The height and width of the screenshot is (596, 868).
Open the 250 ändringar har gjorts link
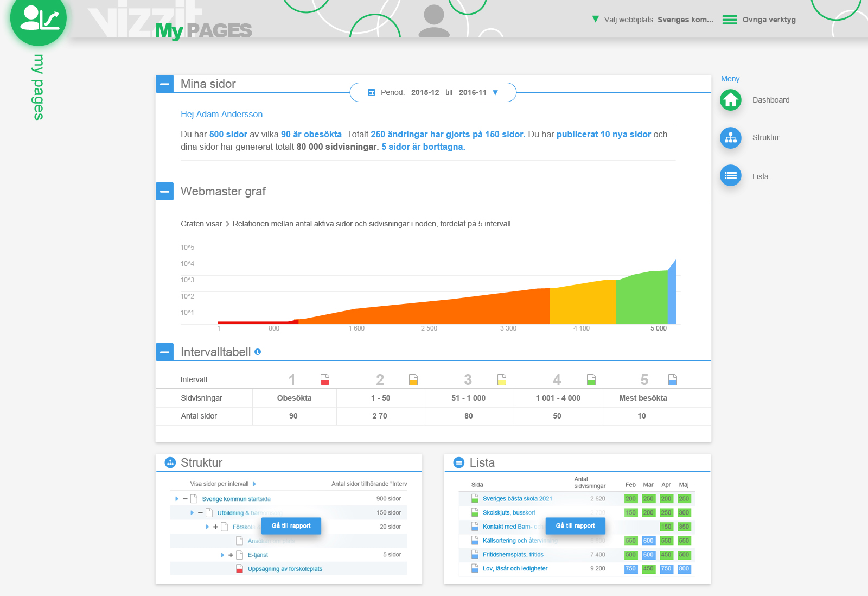tap(448, 134)
